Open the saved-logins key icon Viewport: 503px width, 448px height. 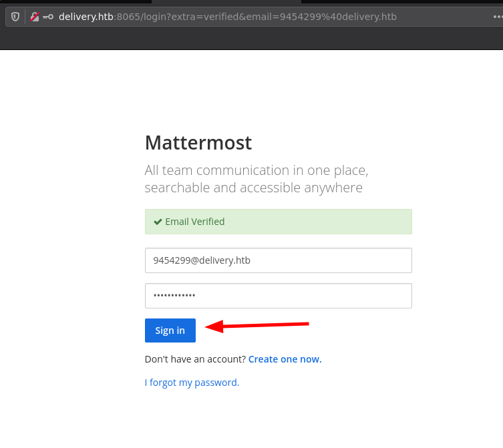tap(48, 17)
